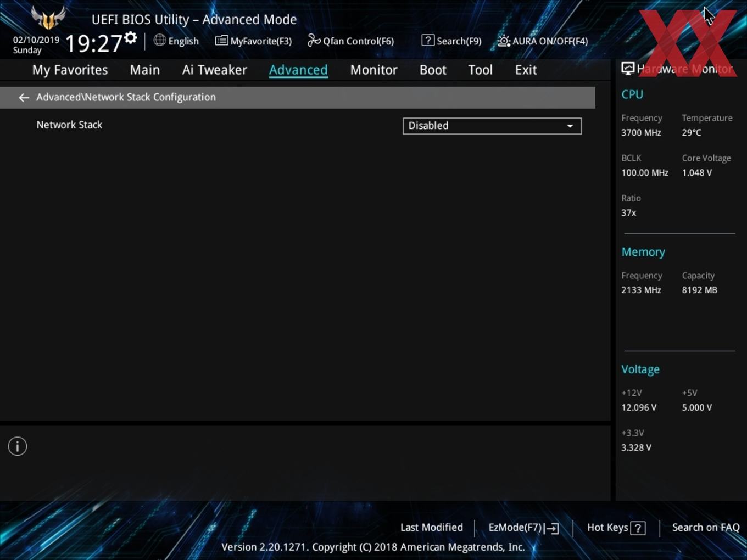Go back with the left arrow icon

[24, 97]
